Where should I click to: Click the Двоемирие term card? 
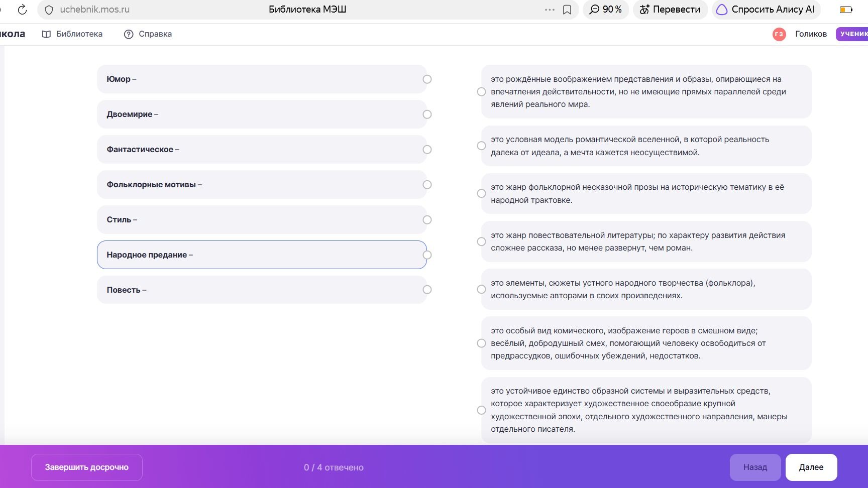262,114
